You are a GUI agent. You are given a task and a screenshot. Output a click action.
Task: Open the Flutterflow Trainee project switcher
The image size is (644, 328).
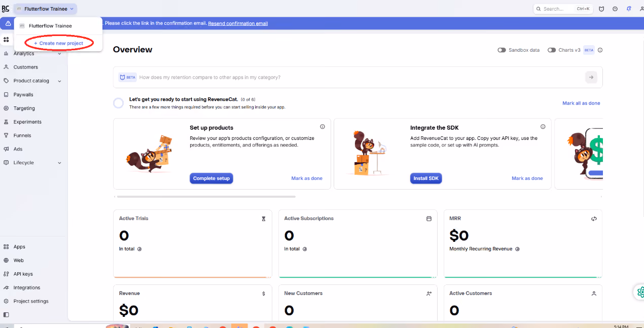pos(45,9)
